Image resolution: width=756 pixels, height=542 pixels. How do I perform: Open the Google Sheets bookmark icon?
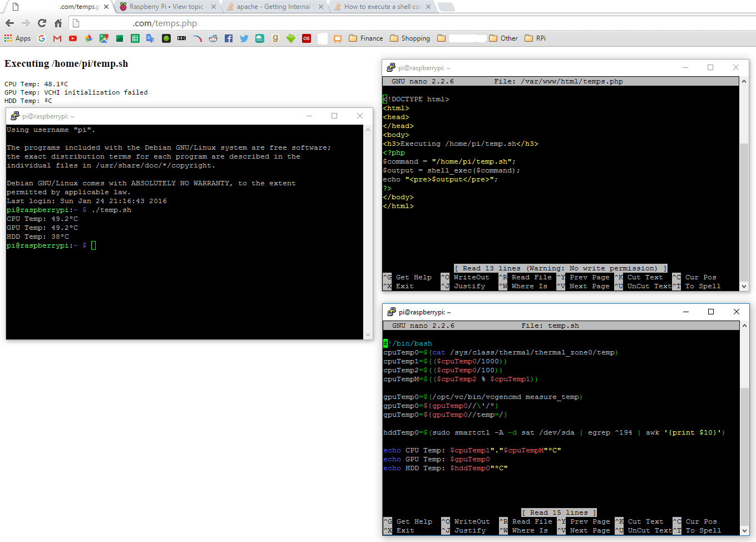click(135, 38)
